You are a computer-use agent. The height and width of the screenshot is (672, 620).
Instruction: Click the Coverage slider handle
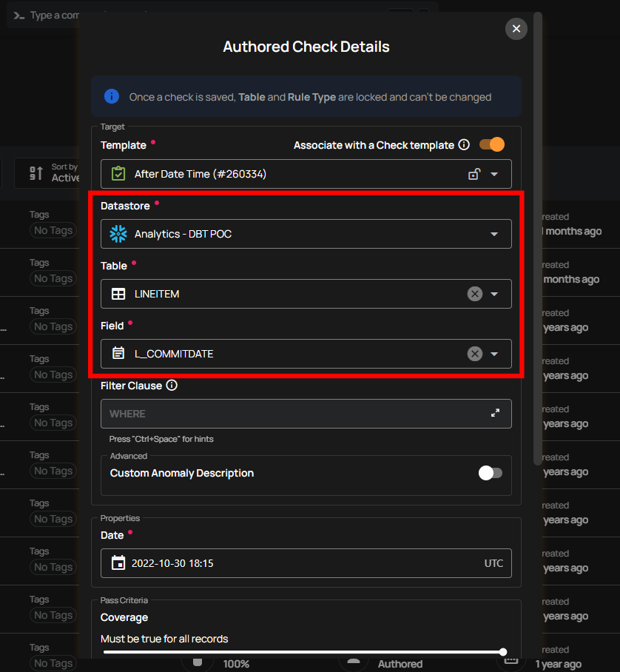(503, 652)
